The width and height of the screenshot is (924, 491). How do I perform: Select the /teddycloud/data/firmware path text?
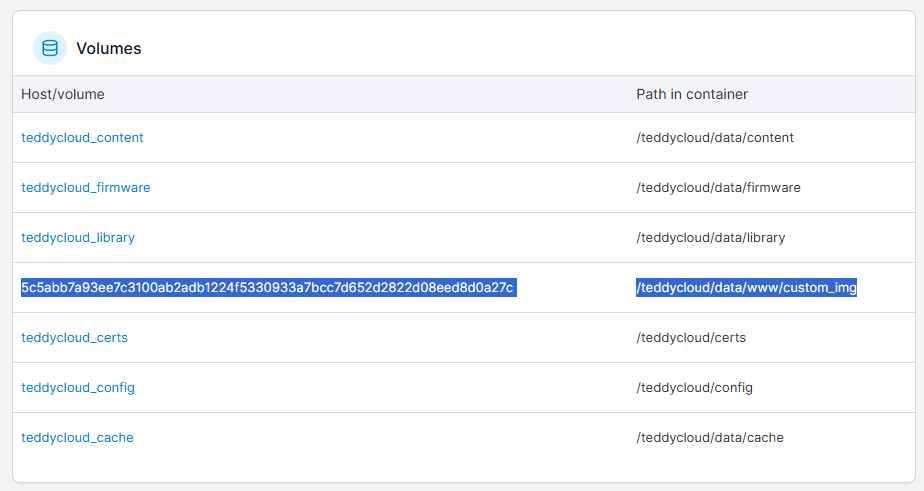tap(718, 187)
